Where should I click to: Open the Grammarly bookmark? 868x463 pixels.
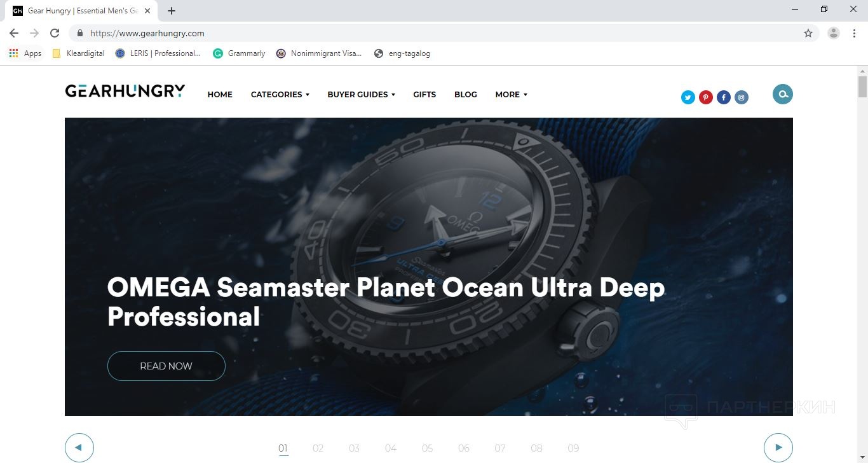point(239,53)
